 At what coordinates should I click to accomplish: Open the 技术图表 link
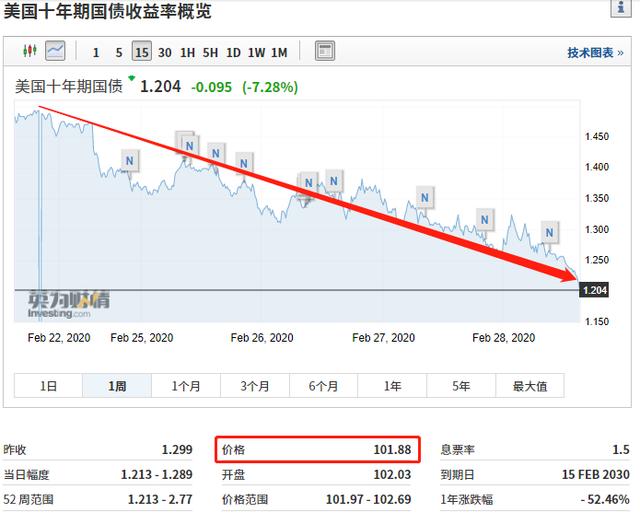[595, 53]
